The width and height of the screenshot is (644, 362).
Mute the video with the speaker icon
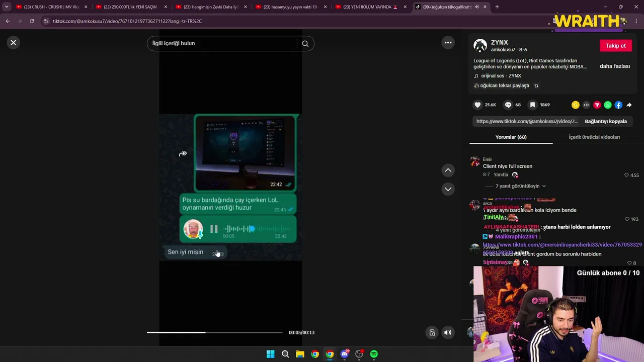pos(448,332)
